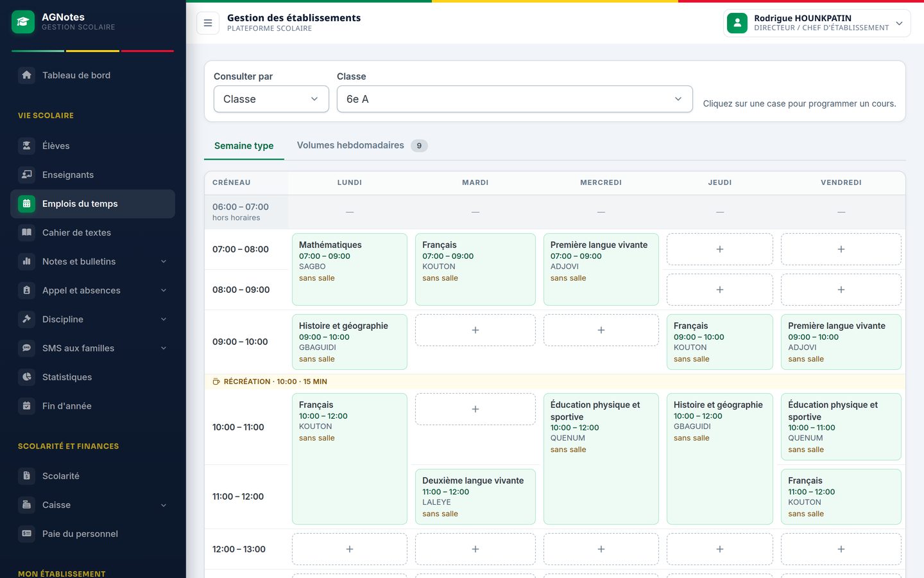
Task: Open Histoire et géographie card on Jeudi
Action: 720,459
